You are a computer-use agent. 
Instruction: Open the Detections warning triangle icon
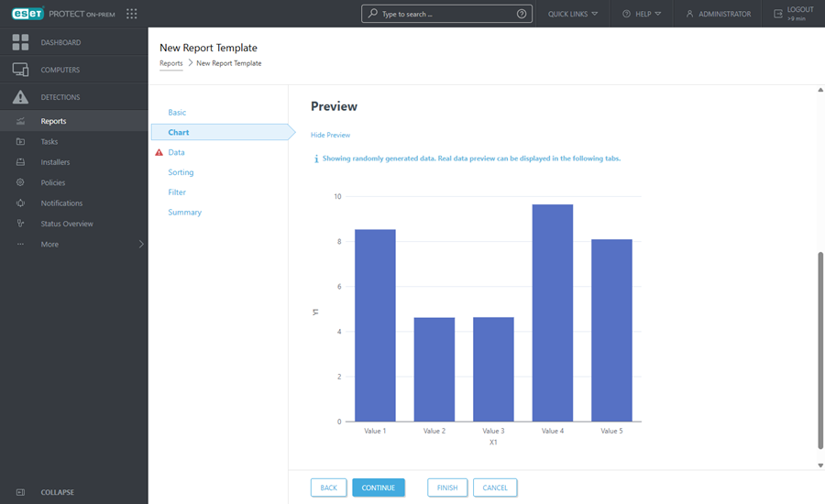20,97
